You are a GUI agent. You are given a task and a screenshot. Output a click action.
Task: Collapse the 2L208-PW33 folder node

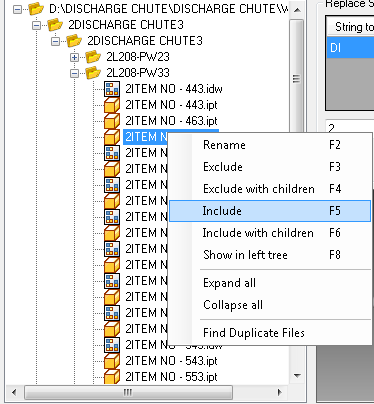74,73
